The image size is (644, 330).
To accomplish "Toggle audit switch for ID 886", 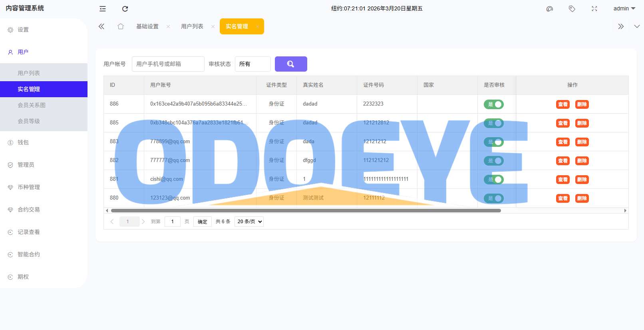I will (x=494, y=104).
